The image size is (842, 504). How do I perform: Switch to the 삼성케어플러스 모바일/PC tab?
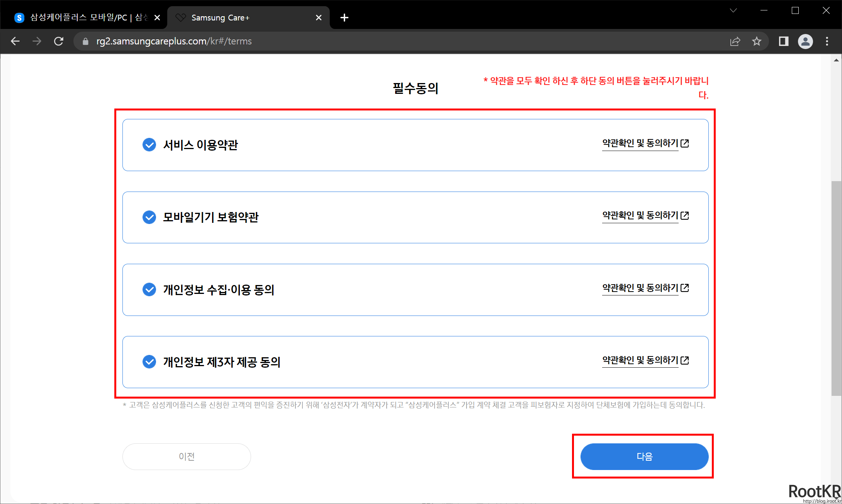84,18
